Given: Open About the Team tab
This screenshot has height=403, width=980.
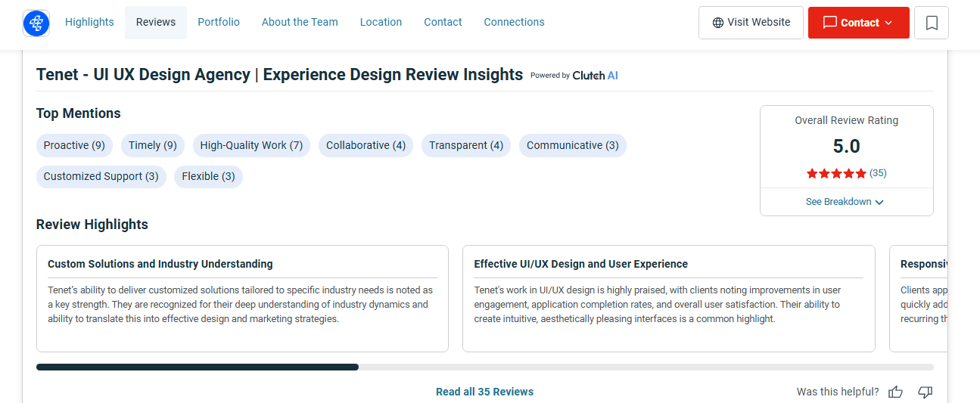Looking at the screenshot, I should [x=300, y=22].
